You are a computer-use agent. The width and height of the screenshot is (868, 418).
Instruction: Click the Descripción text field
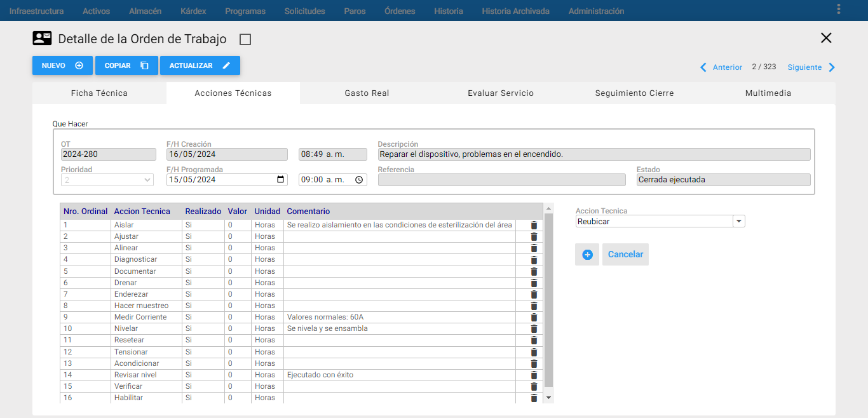[x=594, y=154]
